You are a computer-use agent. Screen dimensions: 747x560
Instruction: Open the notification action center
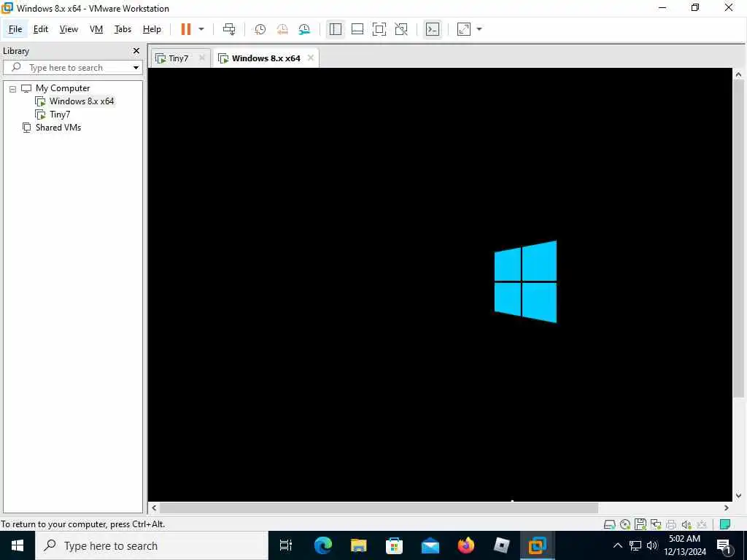click(724, 545)
